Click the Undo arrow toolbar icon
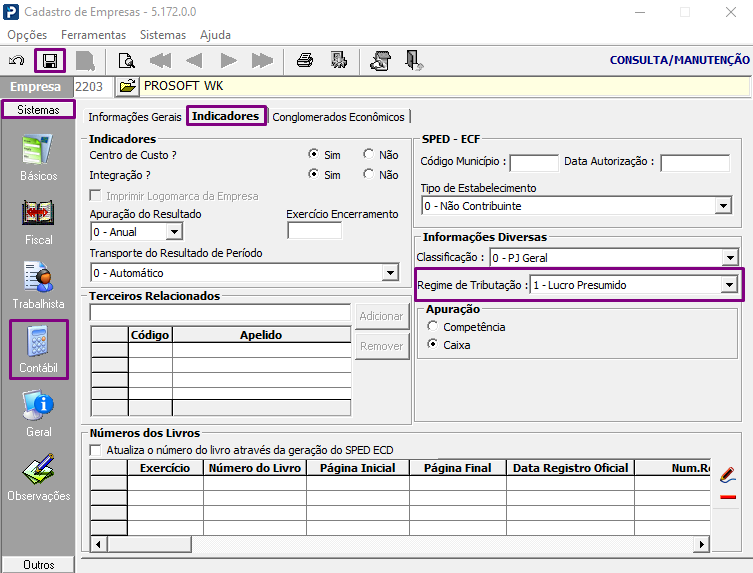Viewport: 753px width, 573px height. coord(16,61)
